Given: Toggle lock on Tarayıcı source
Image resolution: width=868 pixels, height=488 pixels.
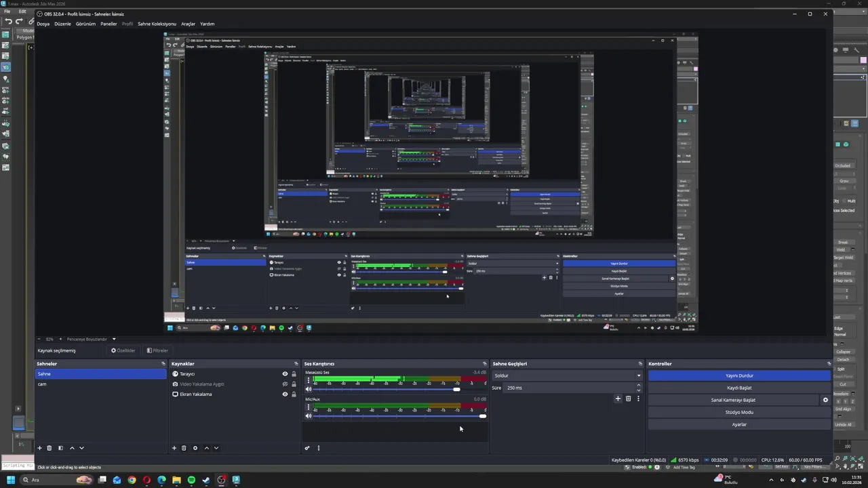Looking at the screenshot, I should tap(294, 374).
